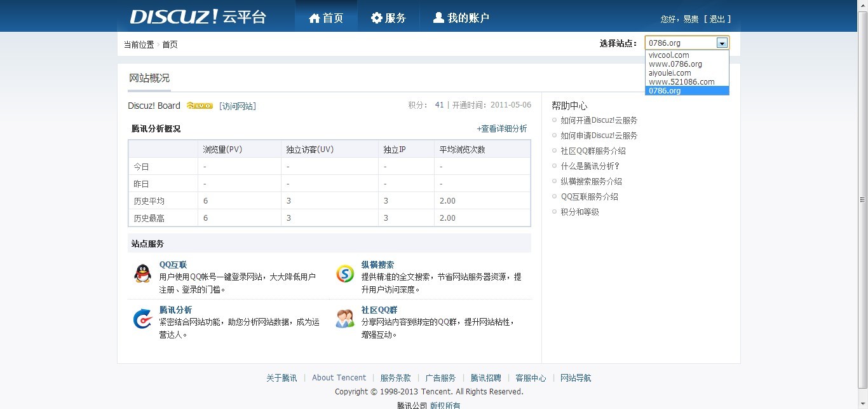Screen dimensions: 868x409
Task: Click the 广告服务 footer link
Action: click(440, 378)
